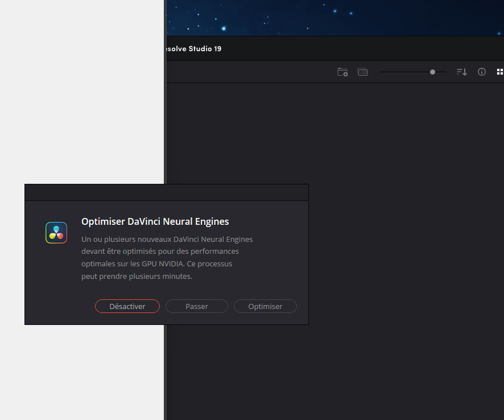Image resolution: width=504 pixels, height=420 pixels.
Task: Click the 'Optimiser DaVinci Neural Engines' heading
Action: point(155,221)
